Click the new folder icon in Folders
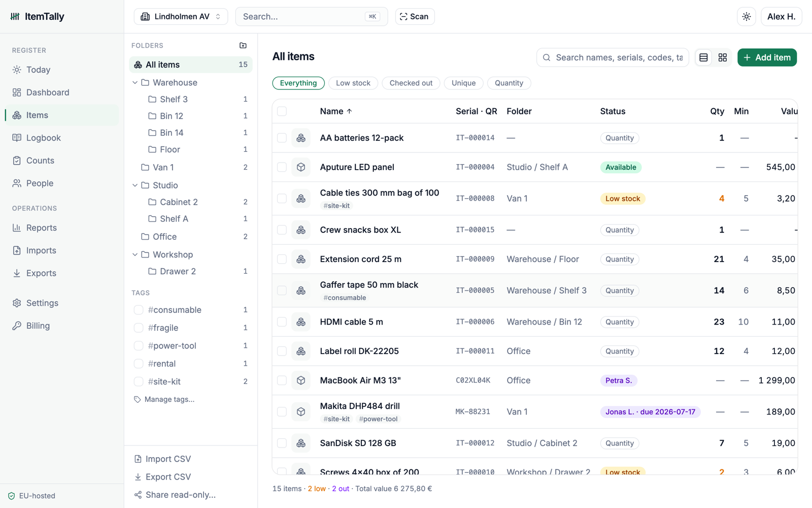The width and height of the screenshot is (812, 508). coord(243,45)
